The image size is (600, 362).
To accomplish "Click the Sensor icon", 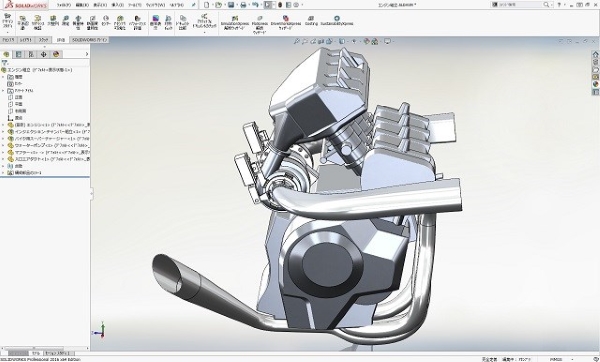I will [x=106, y=21].
